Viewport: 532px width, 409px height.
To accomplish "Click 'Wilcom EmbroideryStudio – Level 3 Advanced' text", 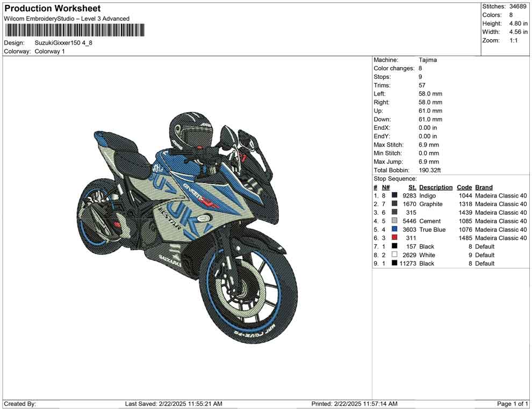I will pos(67,19).
